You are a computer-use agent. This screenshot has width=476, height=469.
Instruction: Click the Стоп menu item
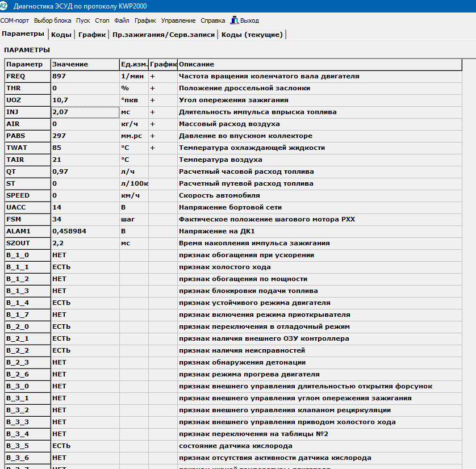(102, 20)
